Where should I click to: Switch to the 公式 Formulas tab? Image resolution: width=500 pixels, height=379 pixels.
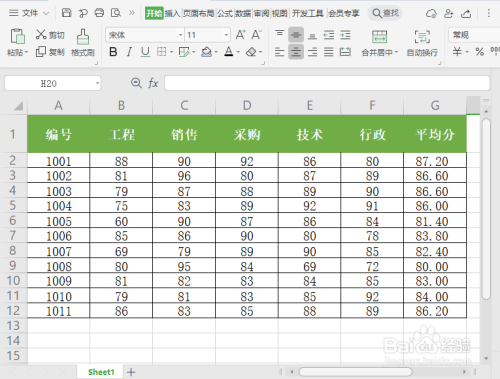click(x=225, y=13)
